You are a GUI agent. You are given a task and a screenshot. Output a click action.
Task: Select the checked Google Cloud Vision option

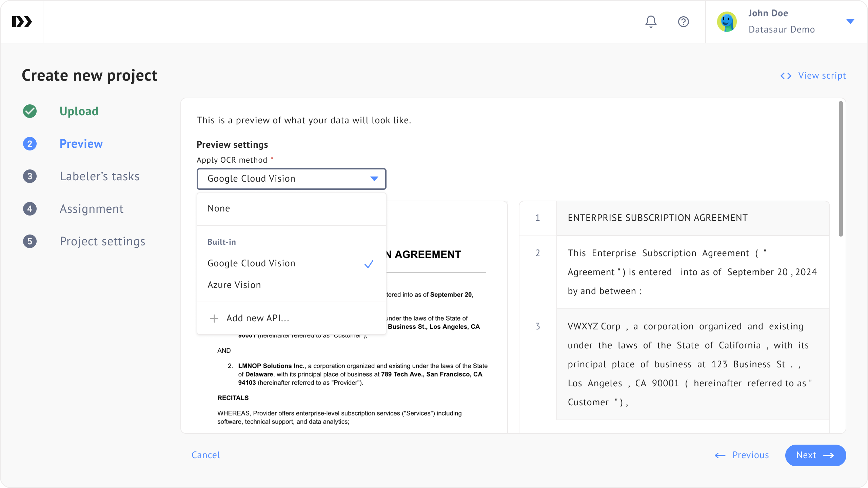pyautogui.click(x=251, y=263)
